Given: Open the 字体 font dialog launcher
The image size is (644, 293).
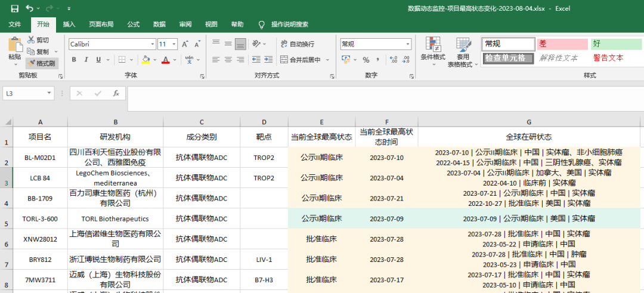Looking at the screenshot, I should coord(202,76).
